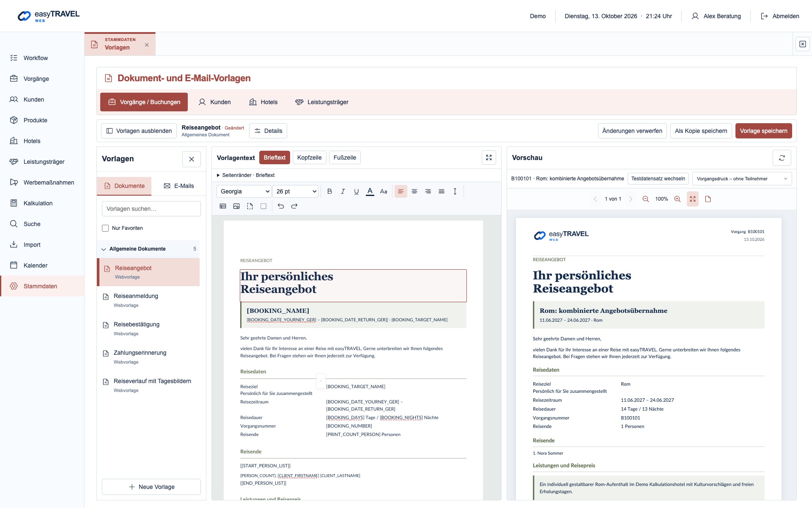Go to next preview page
This screenshot has height=508, width=812.
[x=631, y=199]
